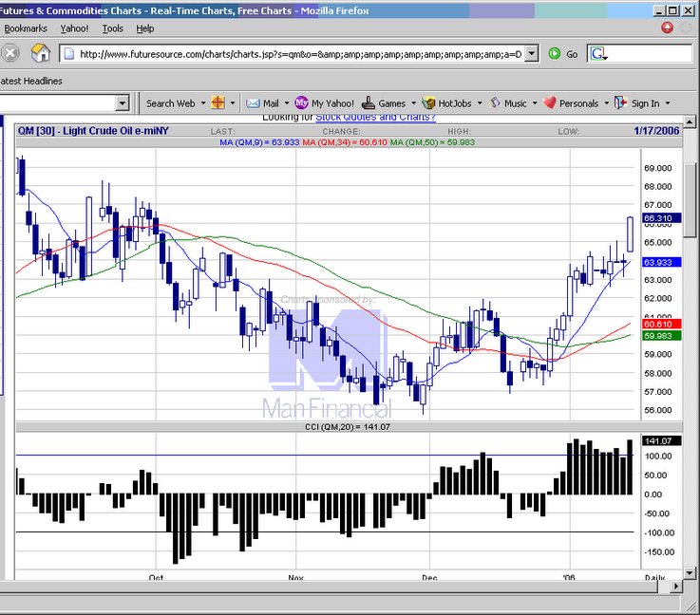Screen dimensions: 700x615
Task: Expand the Mail dropdown arrow
Action: coord(287,103)
